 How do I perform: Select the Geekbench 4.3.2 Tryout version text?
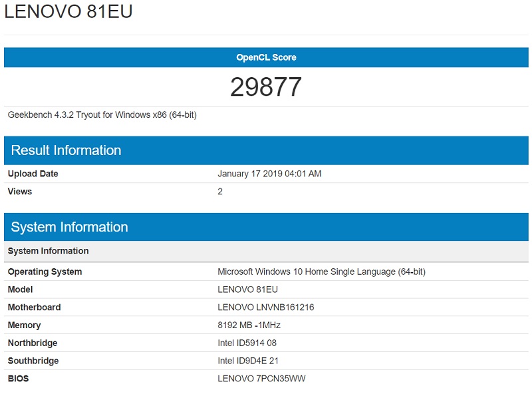pos(102,114)
